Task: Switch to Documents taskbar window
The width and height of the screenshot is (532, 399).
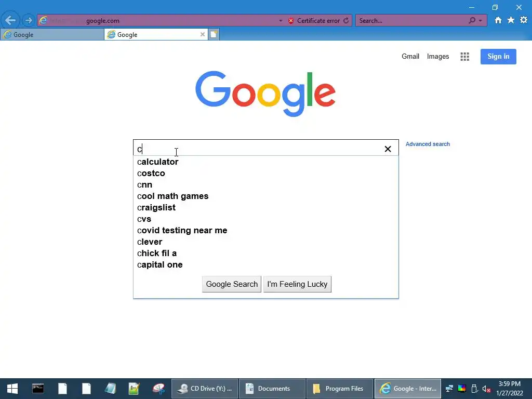Action: pyautogui.click(x=272, y=389)
